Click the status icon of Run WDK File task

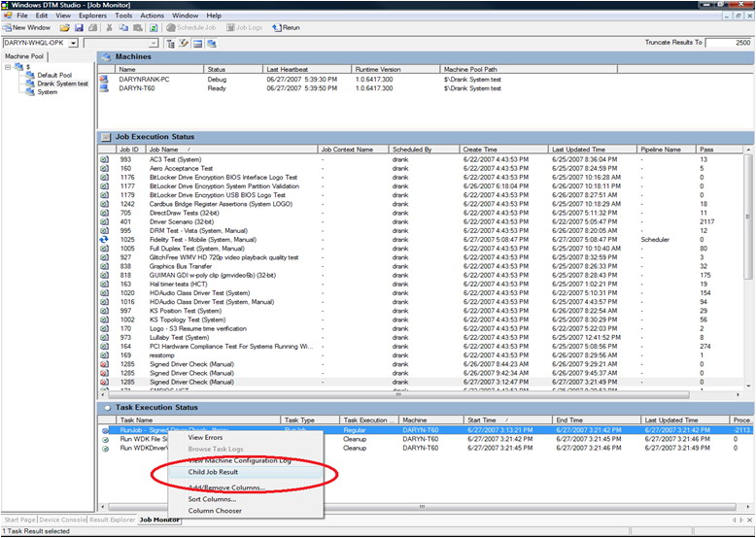click(x=106, y=440)
